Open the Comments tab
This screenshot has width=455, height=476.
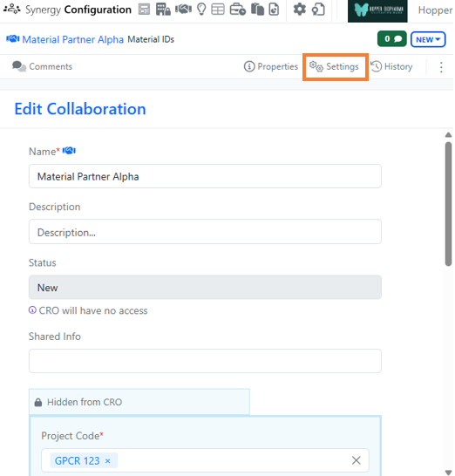coord(42,66)
